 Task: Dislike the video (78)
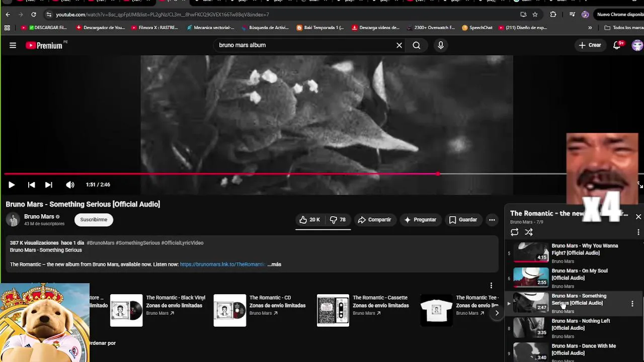(338, 220)
